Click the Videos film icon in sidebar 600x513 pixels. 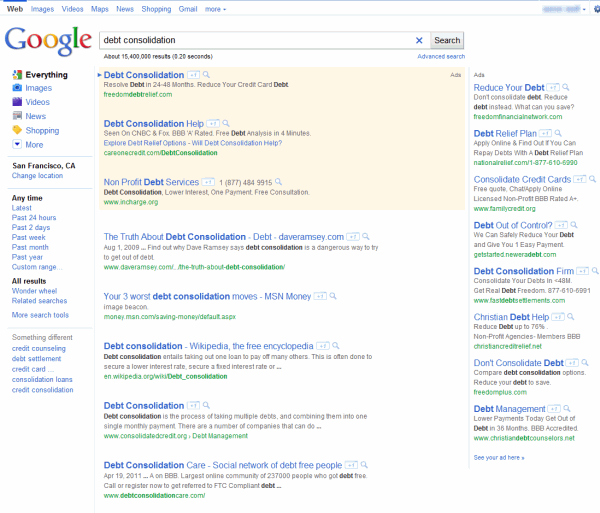click(17, 102)
